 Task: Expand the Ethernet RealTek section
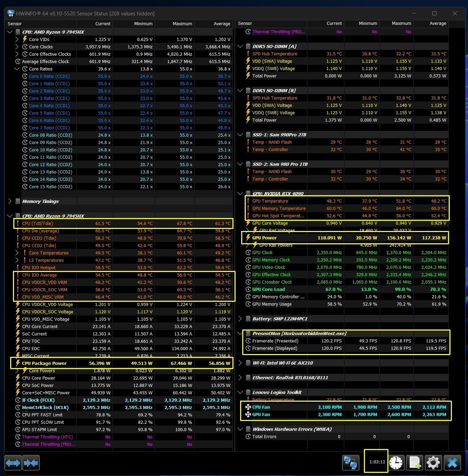(240, 378)
